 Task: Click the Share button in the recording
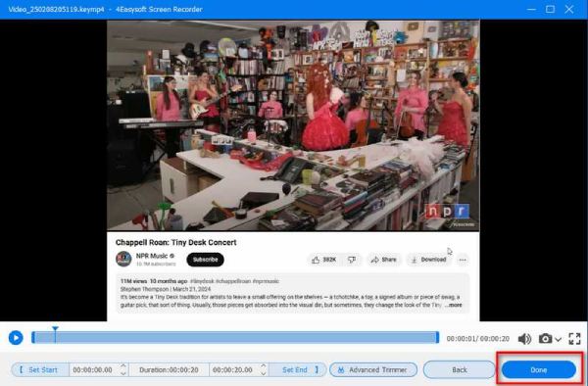pyautogui.click(x=383, y=260)
